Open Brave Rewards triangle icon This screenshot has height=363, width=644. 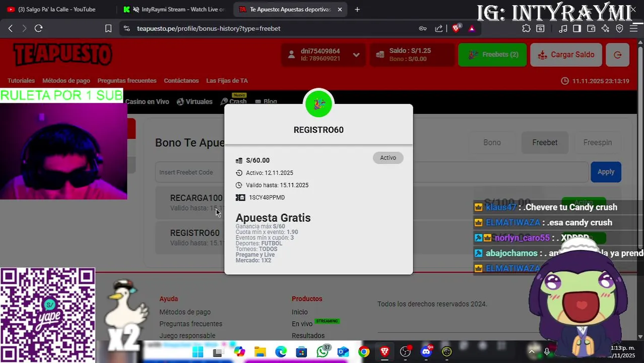472,29
